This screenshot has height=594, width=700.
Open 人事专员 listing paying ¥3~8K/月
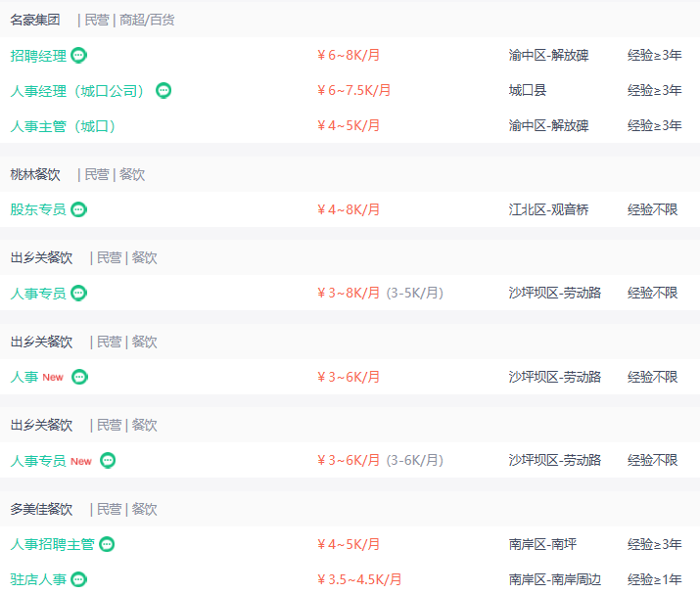pyautogui.click(x=38, y=294)
